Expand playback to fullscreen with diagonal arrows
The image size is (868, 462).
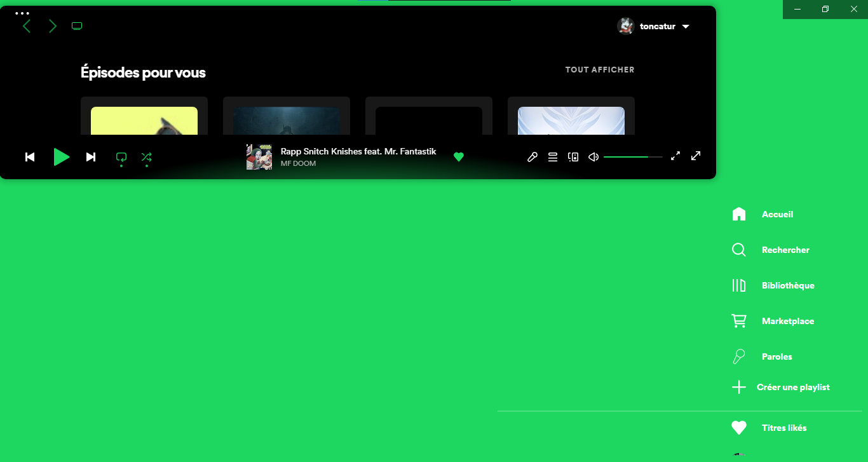pos(696,156)
